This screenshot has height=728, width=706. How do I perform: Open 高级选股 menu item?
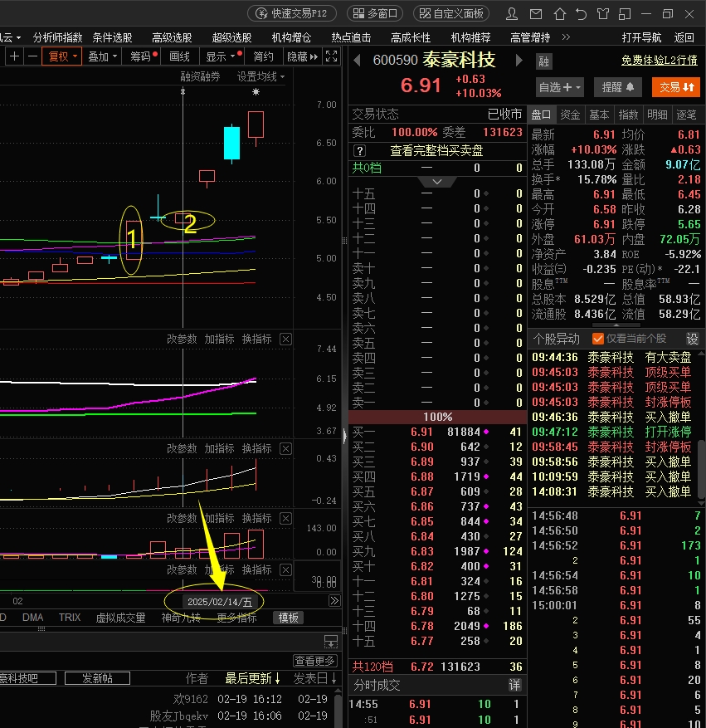(172, 37)
